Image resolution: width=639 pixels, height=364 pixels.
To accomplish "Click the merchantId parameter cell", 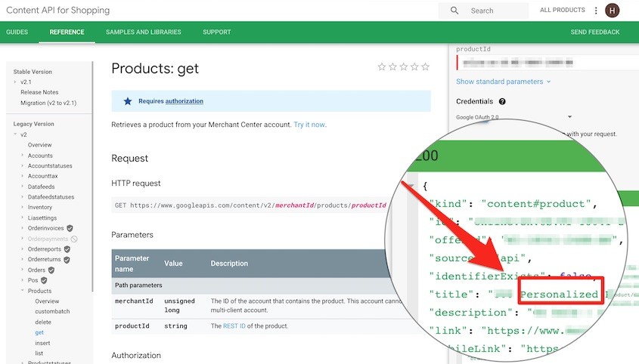I will click(134, 301).
